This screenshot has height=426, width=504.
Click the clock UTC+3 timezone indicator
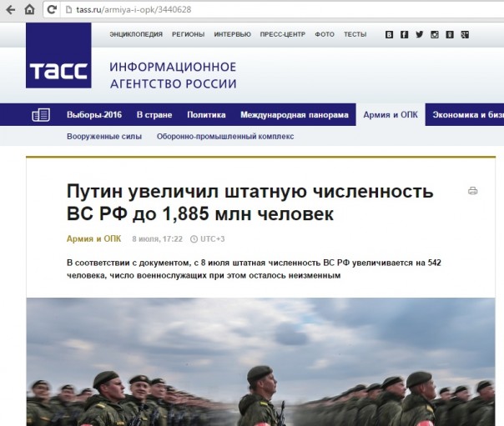[x=208, y=238]
